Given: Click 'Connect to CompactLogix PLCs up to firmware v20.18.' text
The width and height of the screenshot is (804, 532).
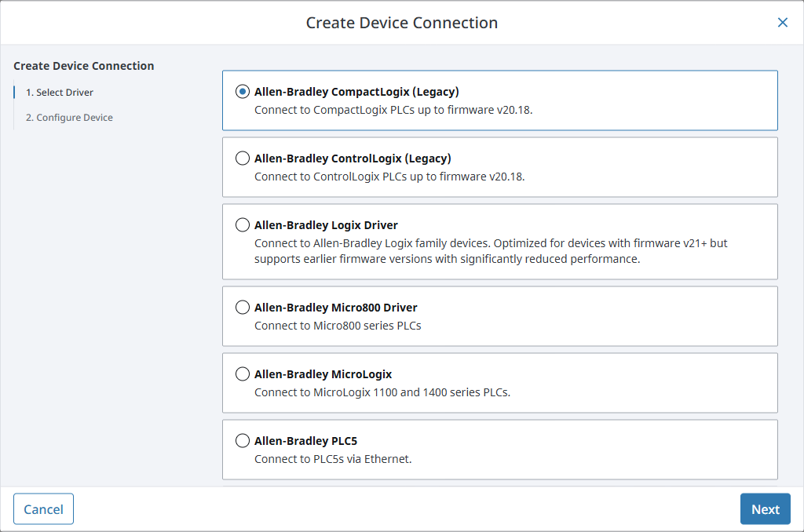Looking at the screenshot, I should [393, 110].
